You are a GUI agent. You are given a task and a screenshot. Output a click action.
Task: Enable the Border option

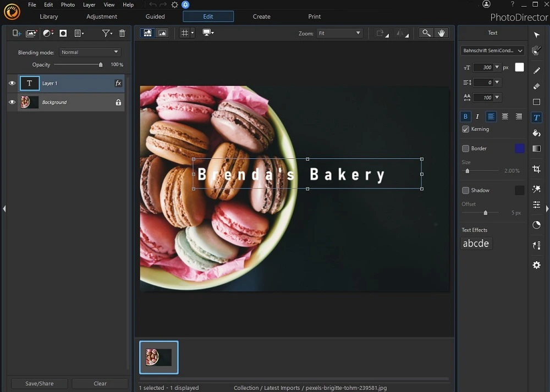click(x=465, y=148)
